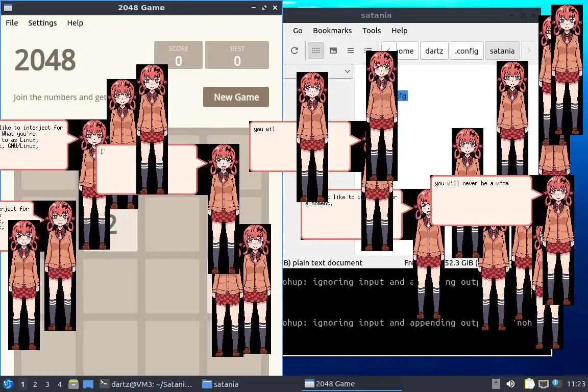Select the satania path bar button
588x392 pixels.
pos(502,51)
